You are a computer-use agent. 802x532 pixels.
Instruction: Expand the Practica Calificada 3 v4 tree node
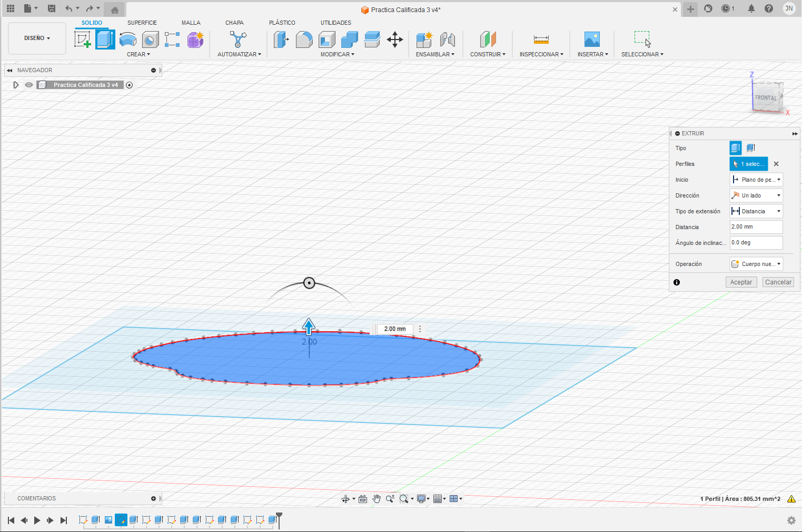tap(16, 85)
